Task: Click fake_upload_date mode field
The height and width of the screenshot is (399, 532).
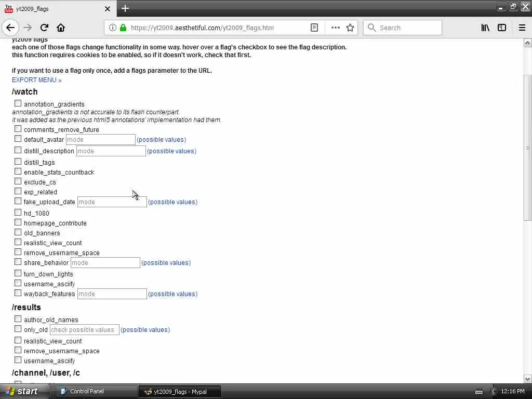Action: [x=112, y=202]
